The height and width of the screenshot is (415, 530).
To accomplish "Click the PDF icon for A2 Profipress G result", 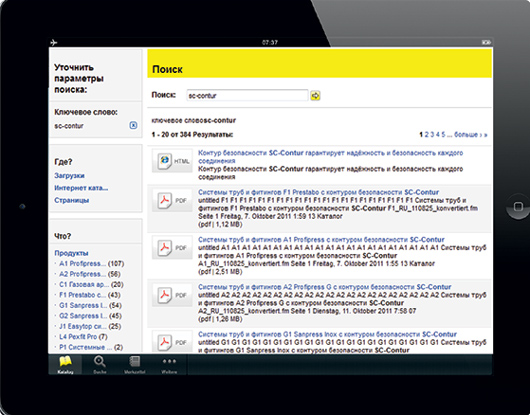I will click(x=172, y=295).
